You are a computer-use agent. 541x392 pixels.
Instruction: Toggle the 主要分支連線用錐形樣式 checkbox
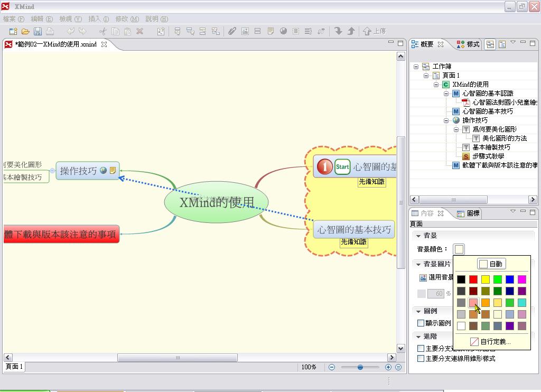point(421,359)
